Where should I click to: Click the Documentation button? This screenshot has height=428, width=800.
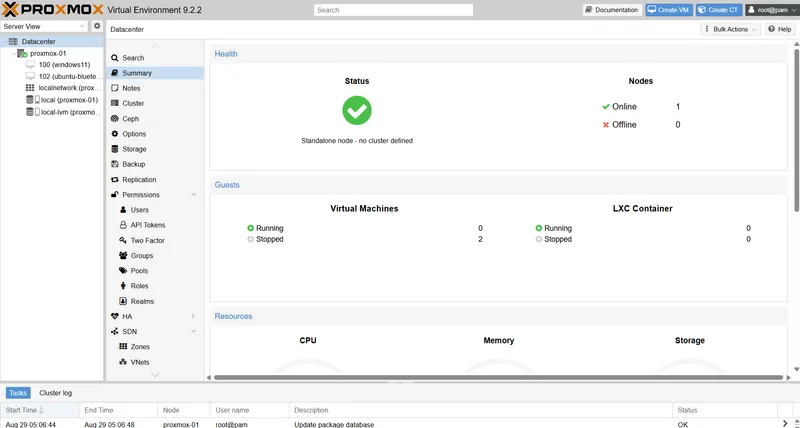pos(612,10)
